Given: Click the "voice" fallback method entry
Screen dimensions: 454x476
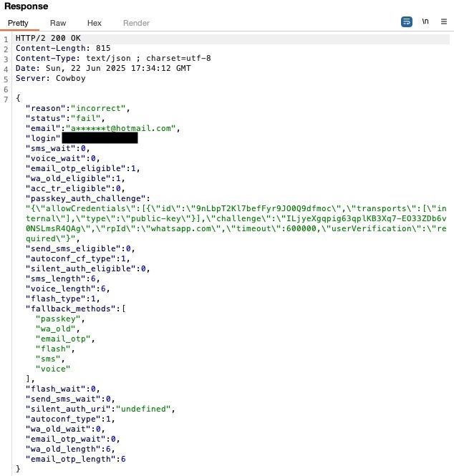Looking at the screenshot, I should [x=53, y=369].
